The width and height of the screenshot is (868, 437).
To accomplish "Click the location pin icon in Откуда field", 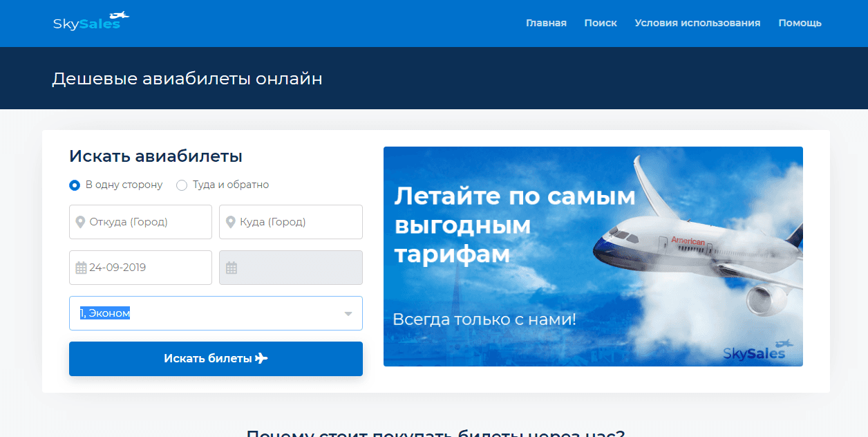I will 79,222.
